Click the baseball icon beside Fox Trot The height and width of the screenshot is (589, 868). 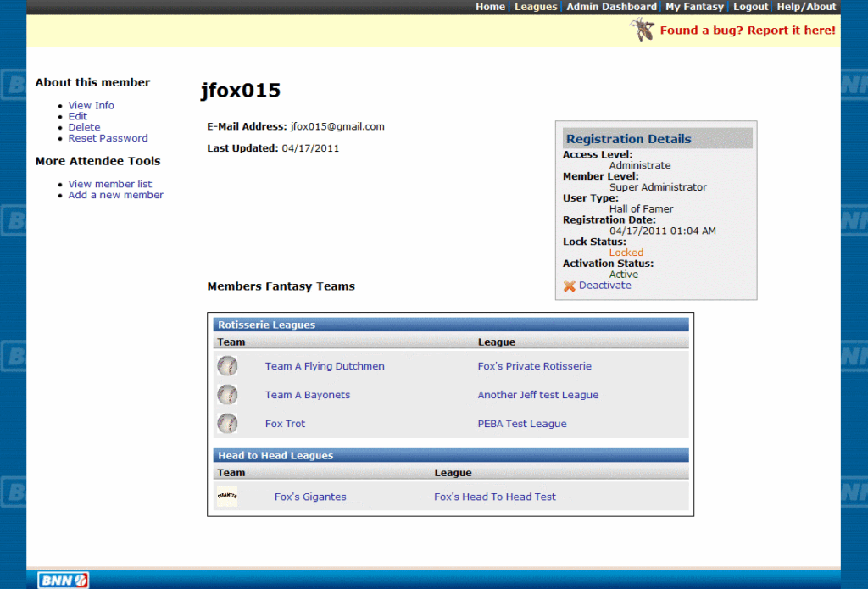227,424
